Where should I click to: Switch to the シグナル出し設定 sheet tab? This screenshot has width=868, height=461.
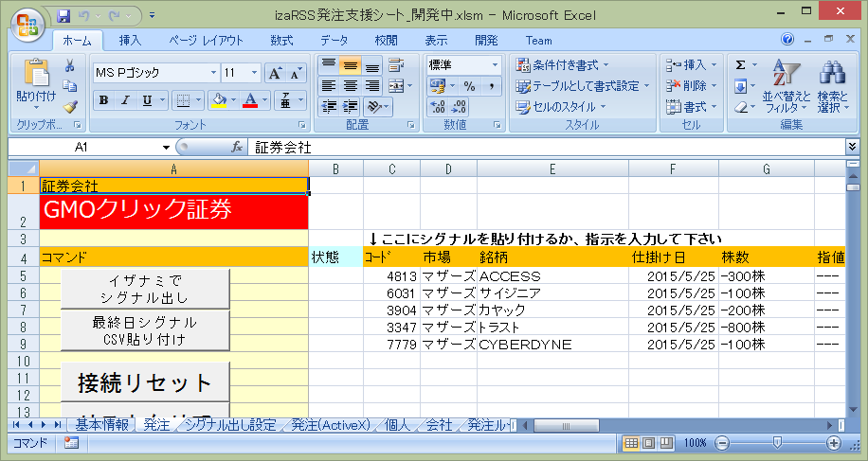tap(230, 425)
